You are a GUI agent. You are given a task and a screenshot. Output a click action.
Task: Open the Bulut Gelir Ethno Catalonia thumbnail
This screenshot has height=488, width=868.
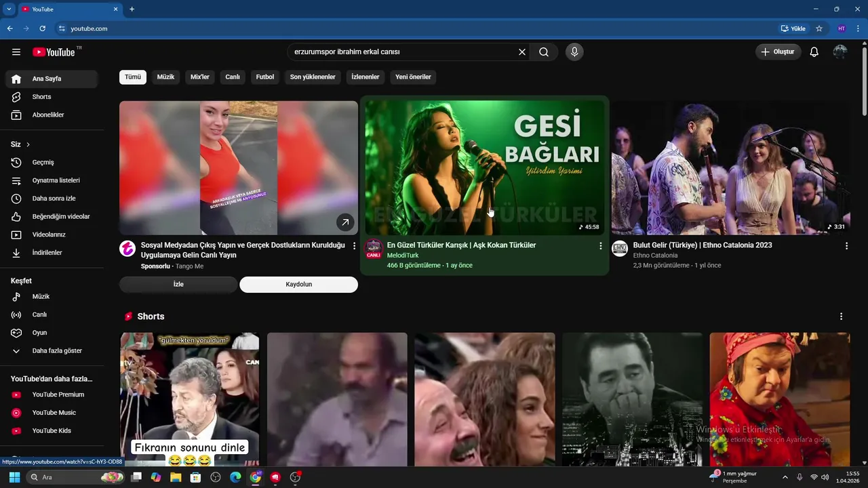click(730, 168)
